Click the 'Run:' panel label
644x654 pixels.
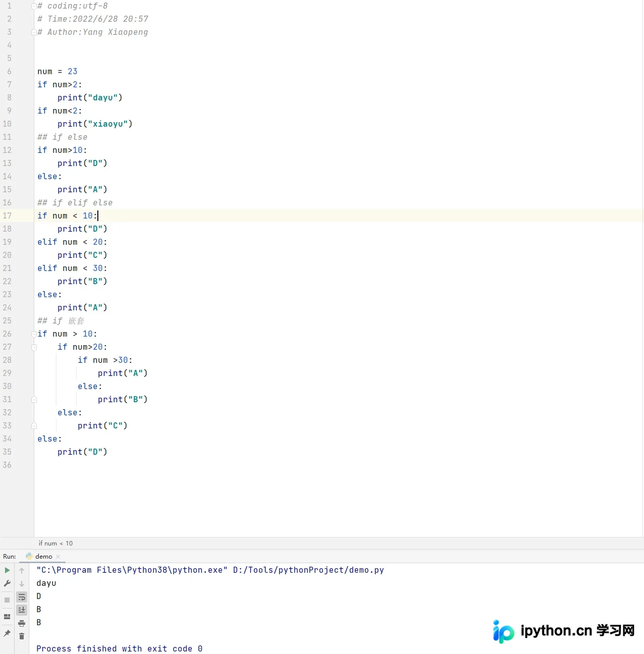click(x=10, y=557)
